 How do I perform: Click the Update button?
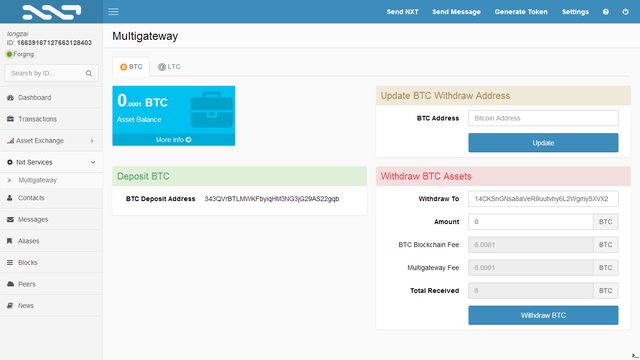pos(543,143)
